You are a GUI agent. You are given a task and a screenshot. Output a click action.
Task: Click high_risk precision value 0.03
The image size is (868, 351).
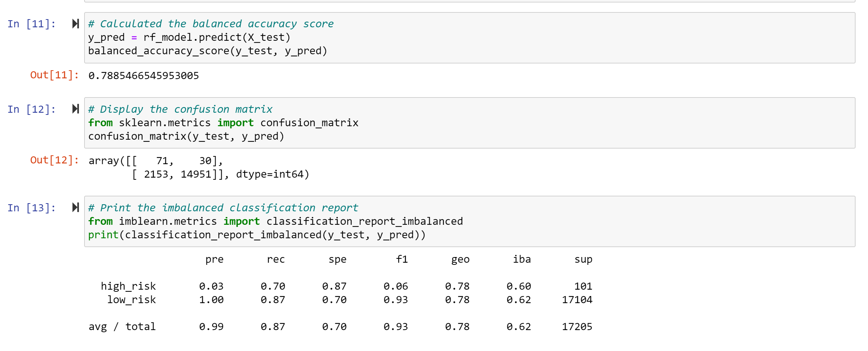[211, 286]
